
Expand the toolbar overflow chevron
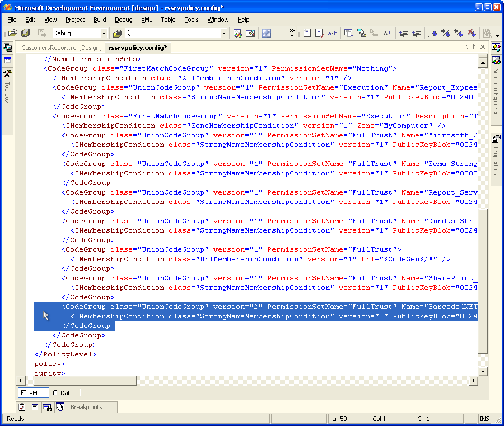[292, 33]
